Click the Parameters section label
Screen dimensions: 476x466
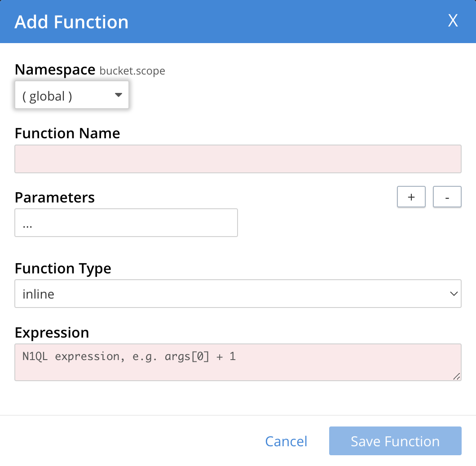tap(54, 197)
